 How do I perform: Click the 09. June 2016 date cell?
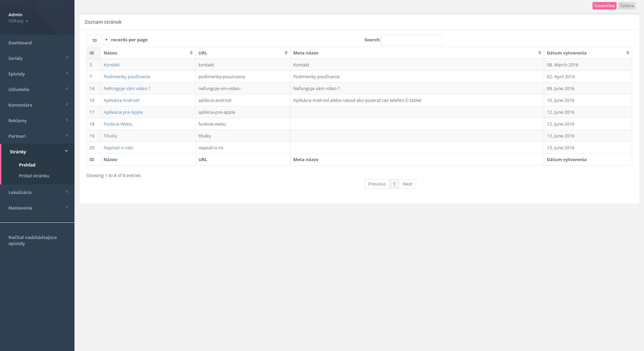tap(588, 88)
